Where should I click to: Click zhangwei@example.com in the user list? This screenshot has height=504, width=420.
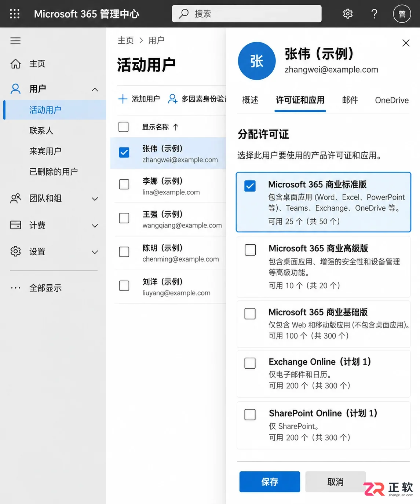coord(180,160)
